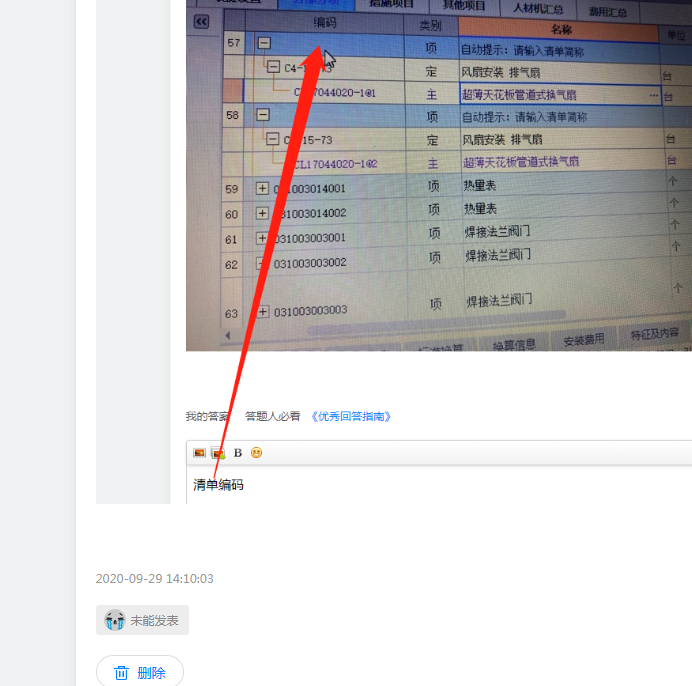This screenshot has width=692, height=686.
Task: Click code cell 031003003003
Action: pyautogui.click(x=310, y=311)
